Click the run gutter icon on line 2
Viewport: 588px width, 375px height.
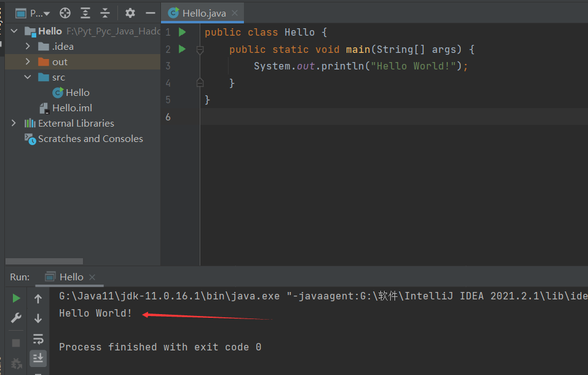tap(182, 49)
